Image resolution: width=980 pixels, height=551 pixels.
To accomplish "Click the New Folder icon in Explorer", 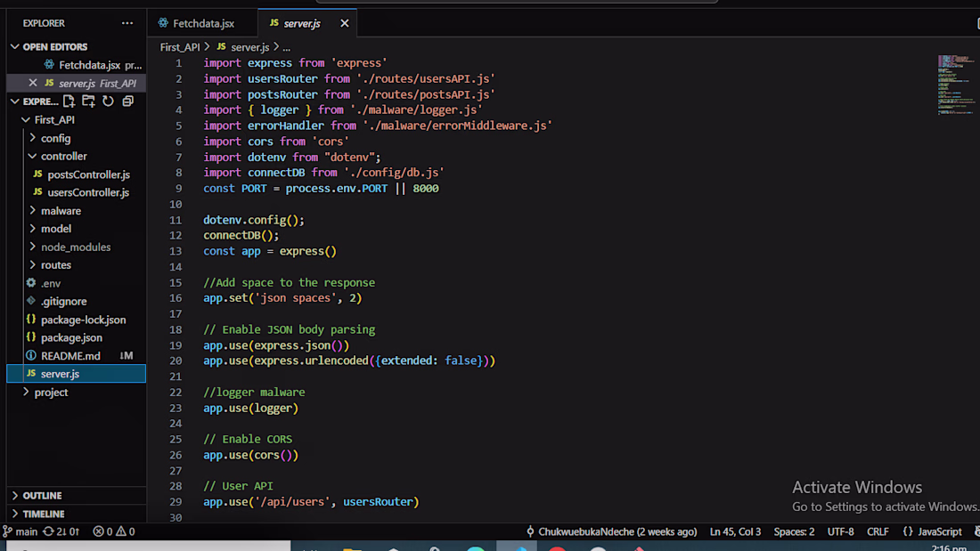I will [x=89, y=101].
